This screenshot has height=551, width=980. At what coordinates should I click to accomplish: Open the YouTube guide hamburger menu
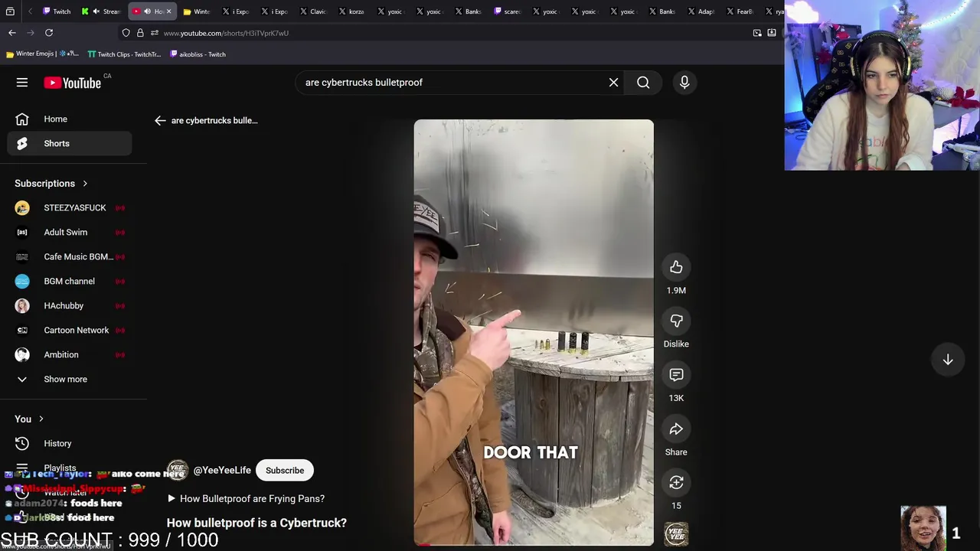point(22,83)
